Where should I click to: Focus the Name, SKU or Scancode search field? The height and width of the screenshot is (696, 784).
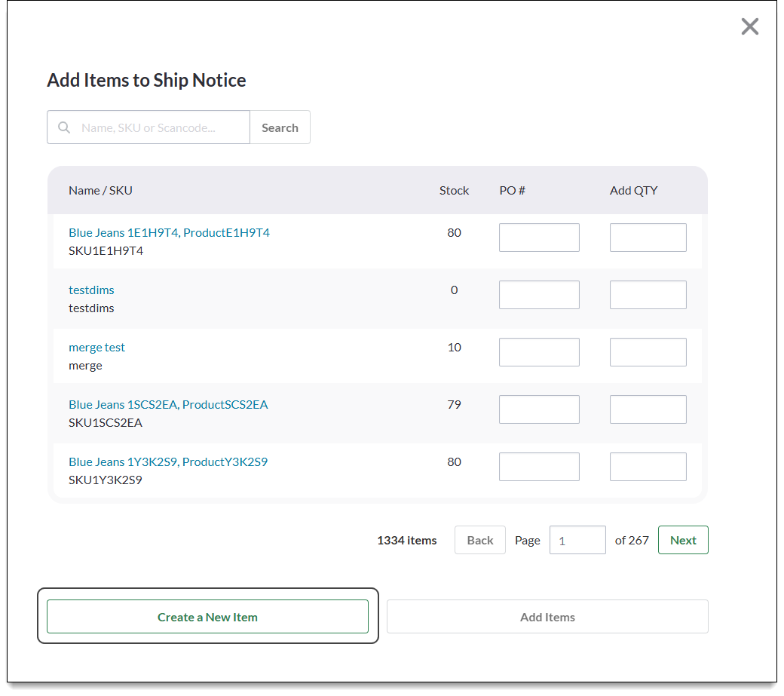click(162, 127)
